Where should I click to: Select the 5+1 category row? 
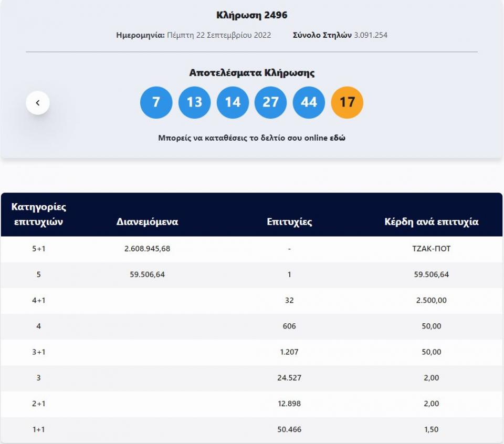tap(38, 249)
